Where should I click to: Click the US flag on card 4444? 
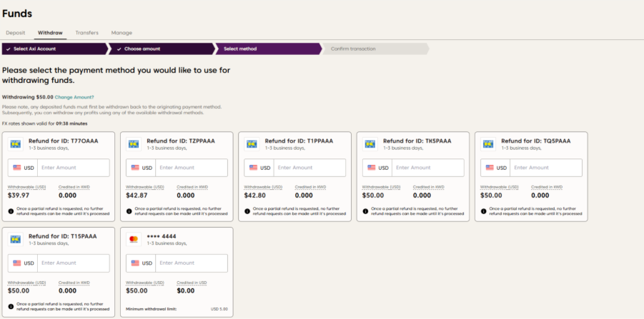click(x=134, y=263)
